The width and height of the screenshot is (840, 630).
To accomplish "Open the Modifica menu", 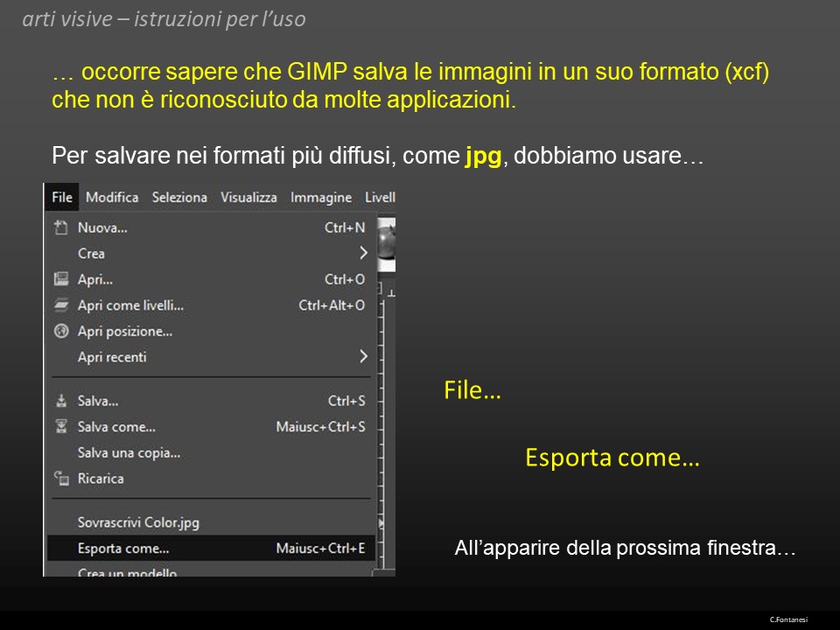I will 112,197.
